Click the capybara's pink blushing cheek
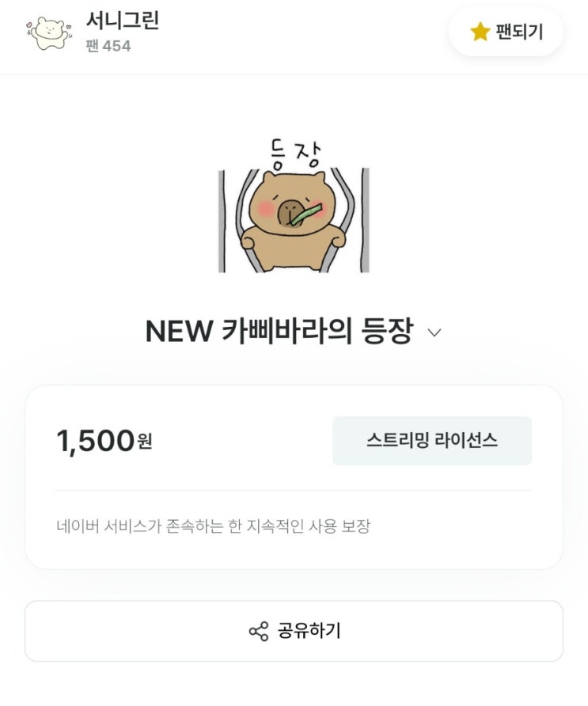 click(266, 208)
